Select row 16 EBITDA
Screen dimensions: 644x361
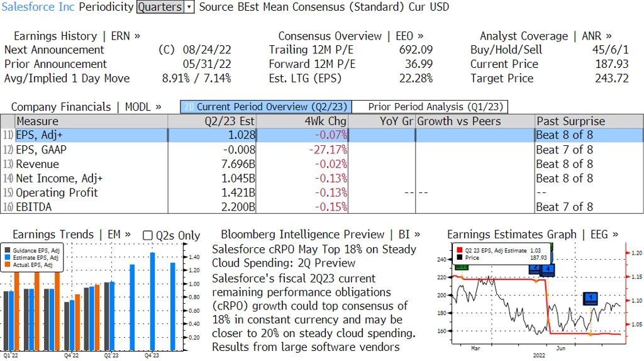(x=321, y=206)
